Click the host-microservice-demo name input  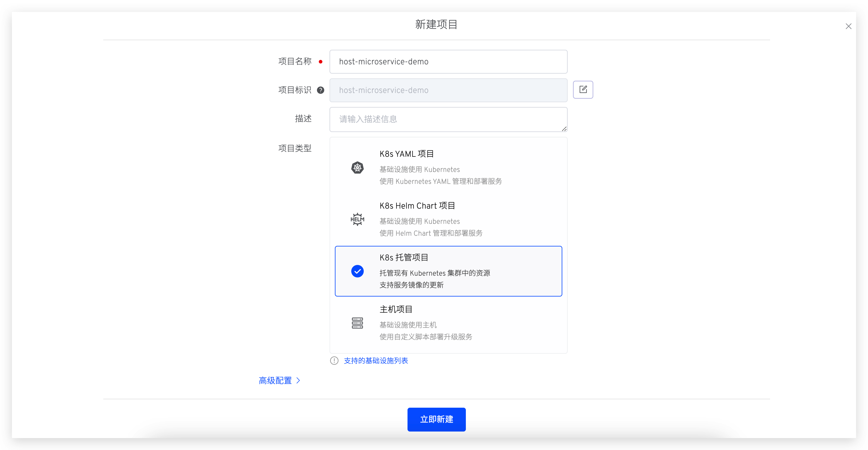[x=448, y=62]
